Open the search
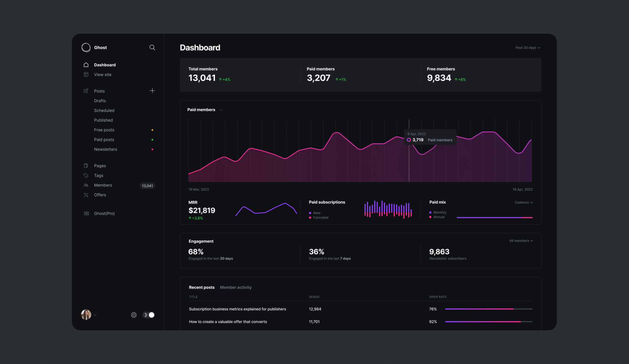 [x=152, y=47]
